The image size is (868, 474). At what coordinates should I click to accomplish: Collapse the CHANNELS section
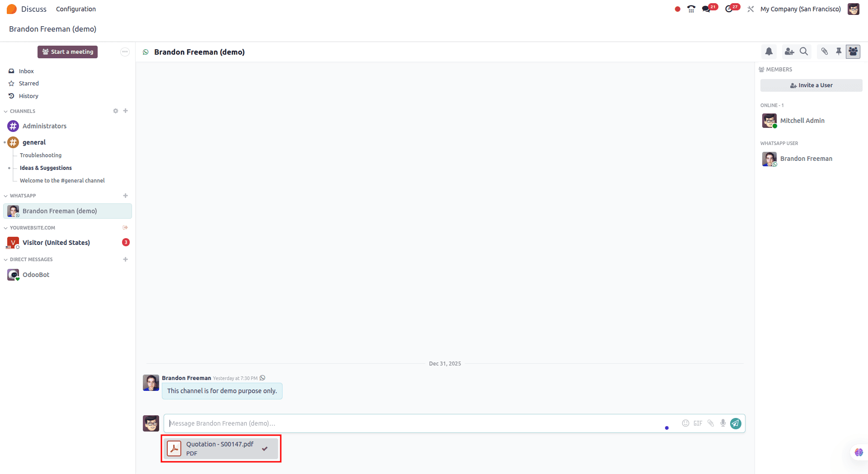click(5, 111)
